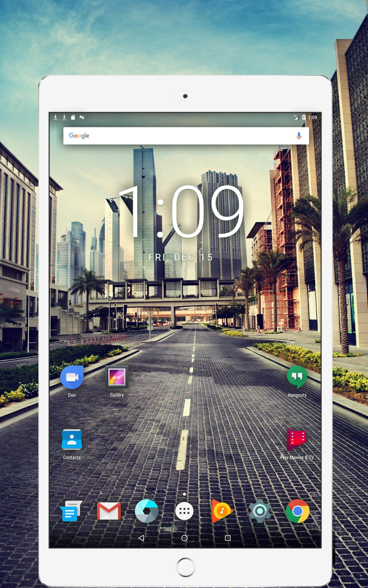Launch Chrome browser from the dock

(297, 511)
